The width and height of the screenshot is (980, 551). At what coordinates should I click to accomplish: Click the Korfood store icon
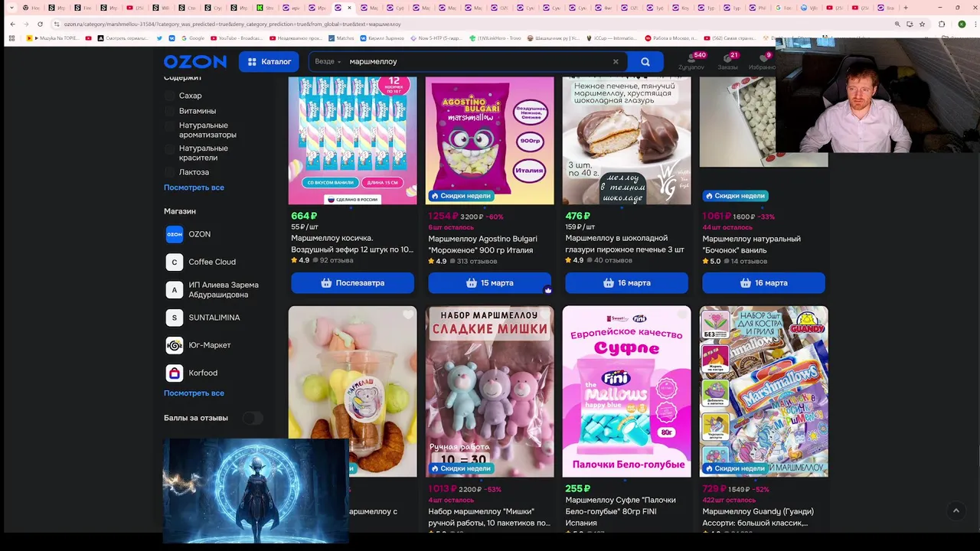click(175, 373)
